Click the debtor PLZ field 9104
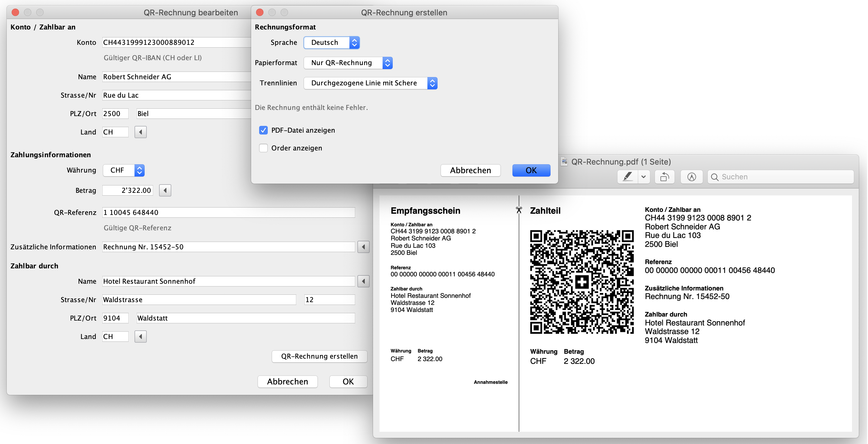 pyautogui.click(x=115, y=318)
